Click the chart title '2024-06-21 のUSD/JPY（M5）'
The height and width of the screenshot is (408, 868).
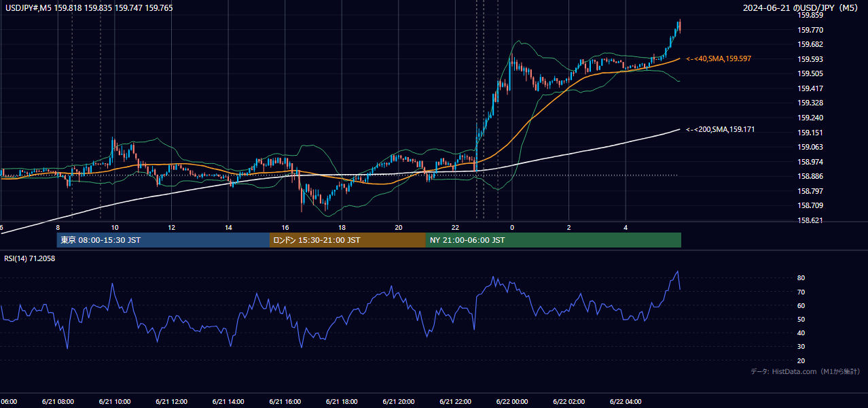click(801, 8)
